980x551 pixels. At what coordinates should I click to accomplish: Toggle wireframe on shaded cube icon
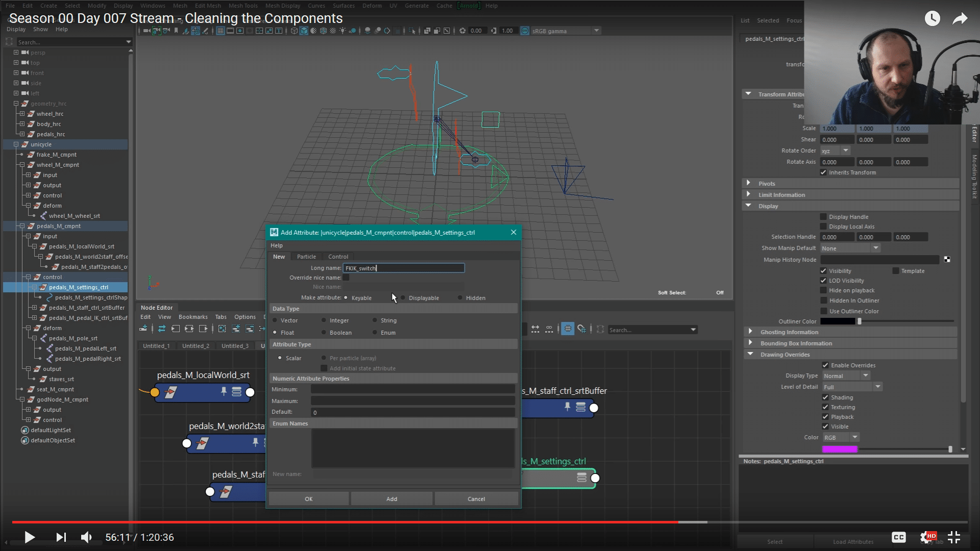[324, 31]
